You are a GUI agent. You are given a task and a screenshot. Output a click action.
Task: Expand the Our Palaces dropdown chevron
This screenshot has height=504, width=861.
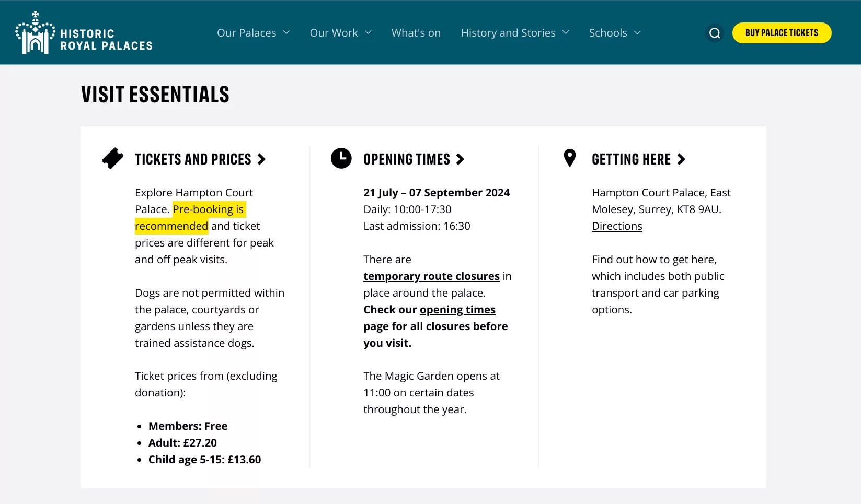click(286, 32)
